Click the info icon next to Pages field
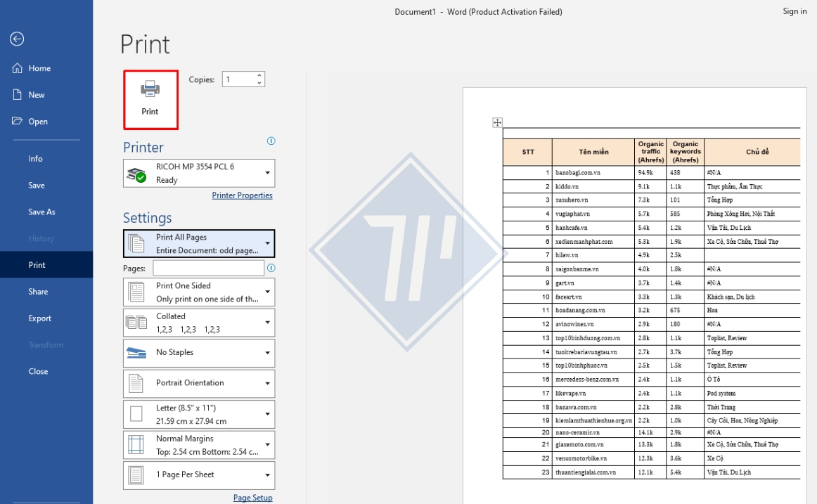The height and width of the screenshot is (504, 817). pyautogui.click(x=271, y=268)
